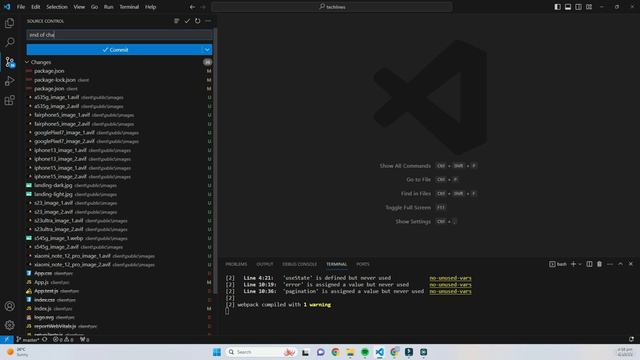Image resolution: width=640 pixels, height=360 pixels.
Task: Open the Extensions view
Action: click(x=9, y=100)
